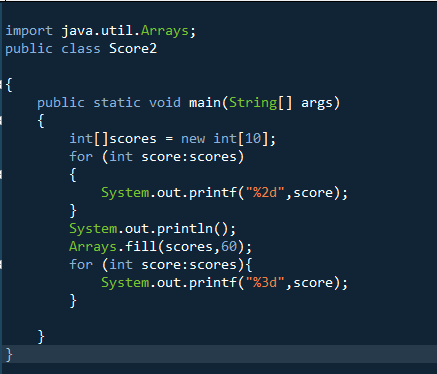437x374 pixels.
Task: Click 'Arrays' in the Arrays.fill line
Action: tap(93, 247)
